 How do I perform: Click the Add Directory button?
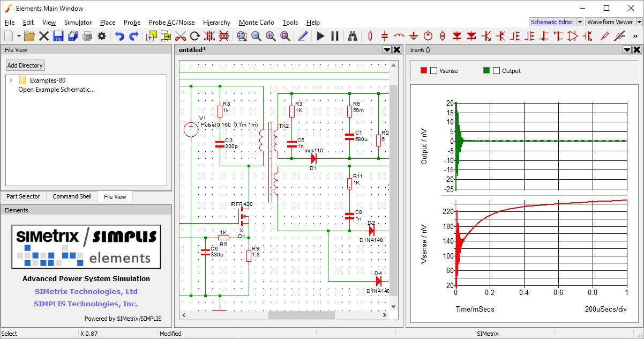(25, 65)
